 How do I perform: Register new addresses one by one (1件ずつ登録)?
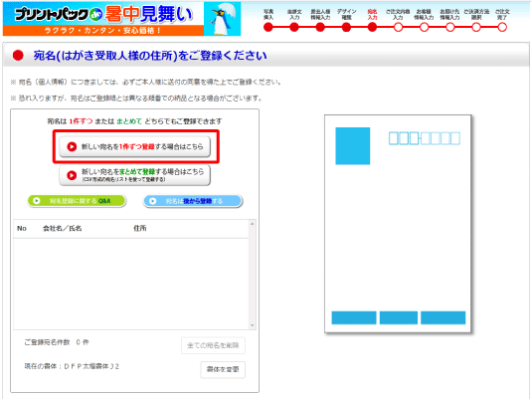[x=134, y=146]
